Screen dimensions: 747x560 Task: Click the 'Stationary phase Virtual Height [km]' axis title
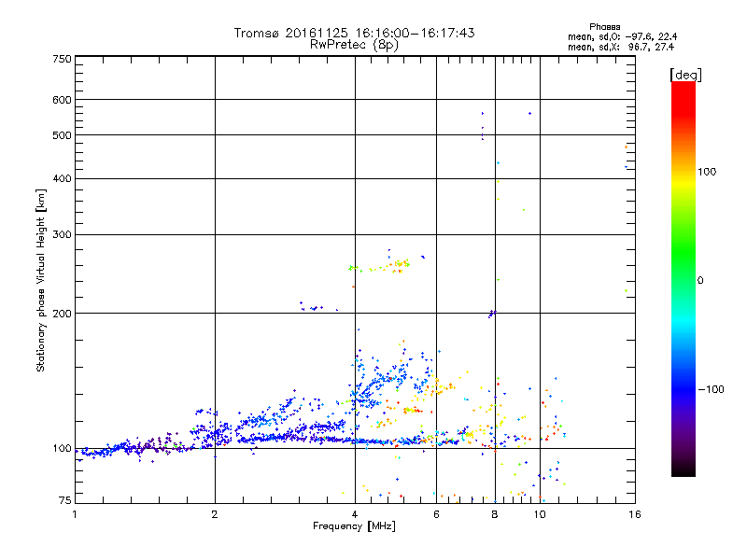(40, 281)
